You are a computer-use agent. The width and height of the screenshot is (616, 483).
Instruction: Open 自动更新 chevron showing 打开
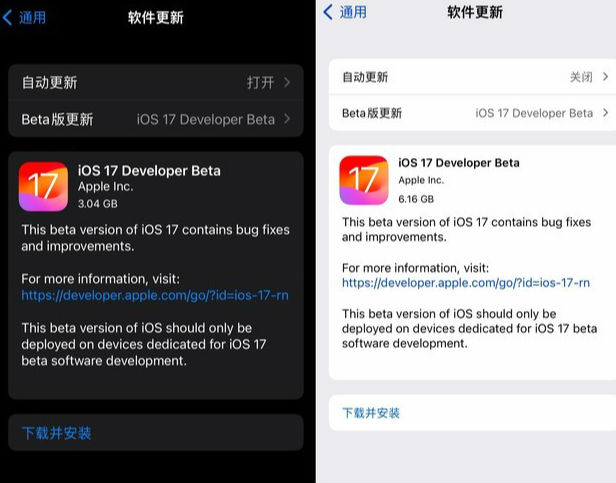point(287,82)
